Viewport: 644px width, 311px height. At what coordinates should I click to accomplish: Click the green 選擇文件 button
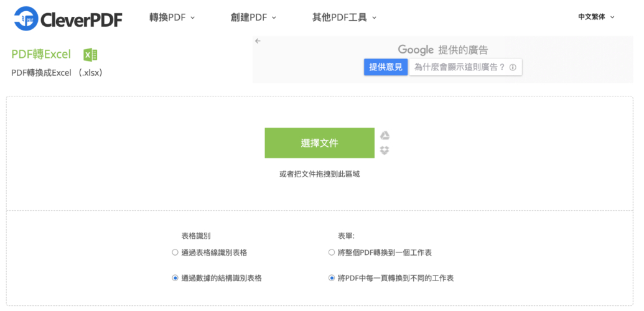tap(320, 143)
